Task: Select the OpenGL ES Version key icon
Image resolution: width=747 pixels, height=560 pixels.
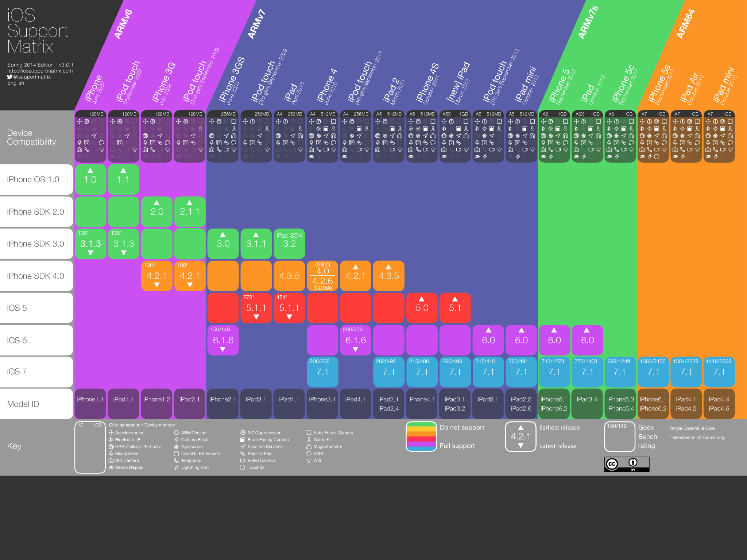Action: point(177,453)
